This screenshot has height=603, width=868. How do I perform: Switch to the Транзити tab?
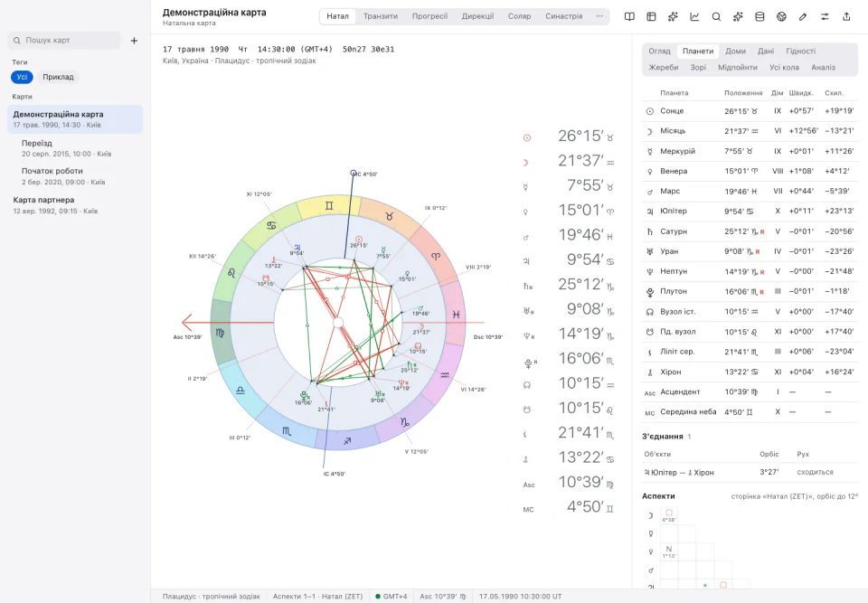(x=381, y=16)
